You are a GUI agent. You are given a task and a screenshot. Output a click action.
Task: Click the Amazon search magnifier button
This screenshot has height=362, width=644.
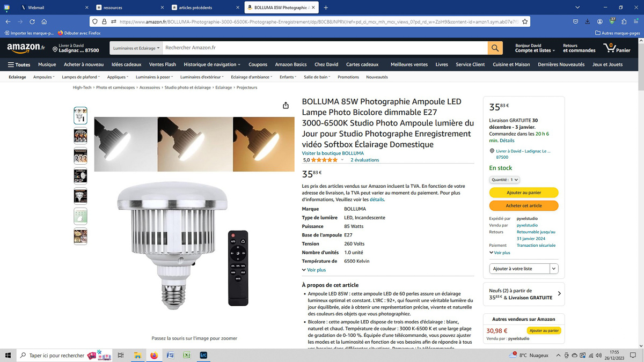495,48
